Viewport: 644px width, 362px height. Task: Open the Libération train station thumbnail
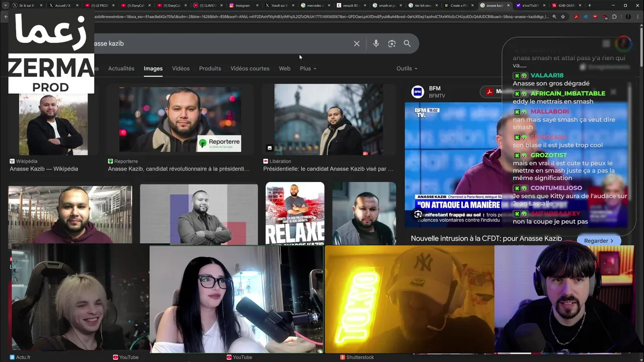click(329, 120)
